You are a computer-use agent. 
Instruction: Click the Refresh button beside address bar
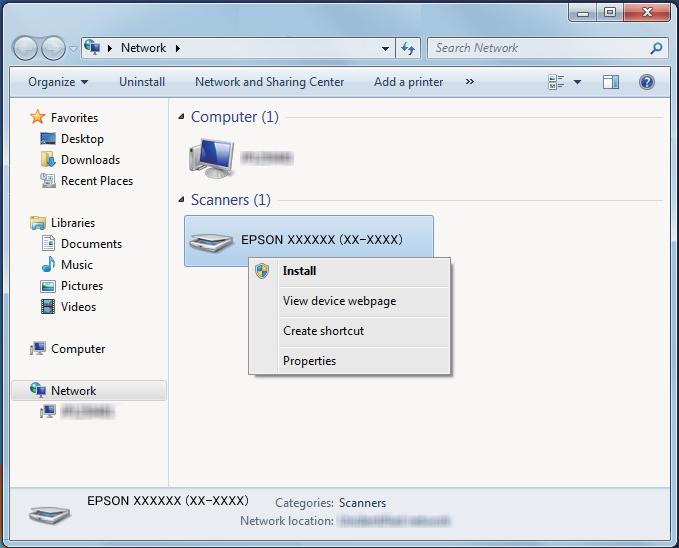click(408, 49)
